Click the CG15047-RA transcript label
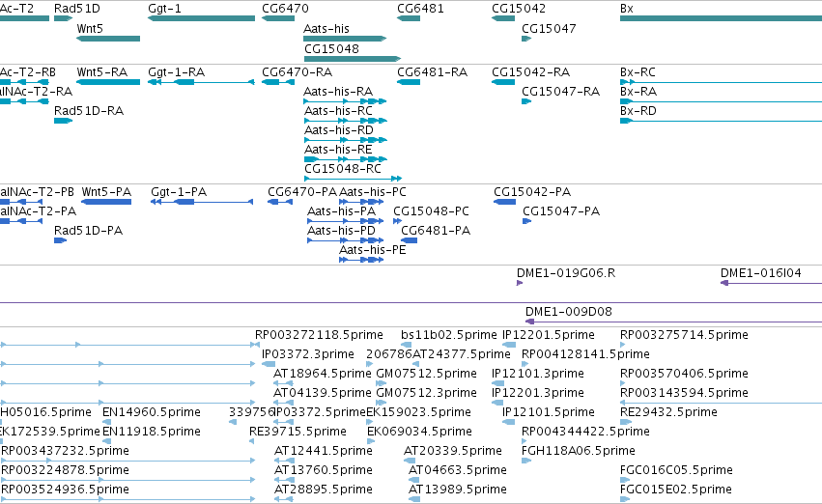Screen dimensions: 822x504 point(560,91)
